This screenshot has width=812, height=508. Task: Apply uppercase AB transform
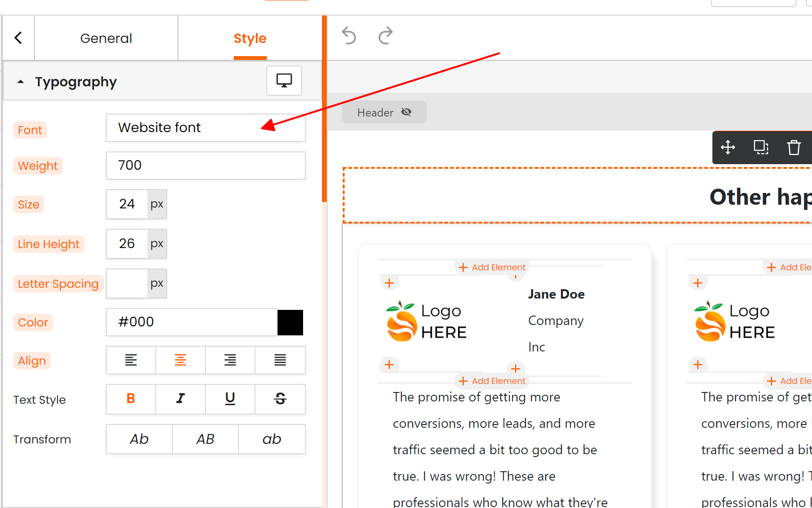[x=205, y=439]
